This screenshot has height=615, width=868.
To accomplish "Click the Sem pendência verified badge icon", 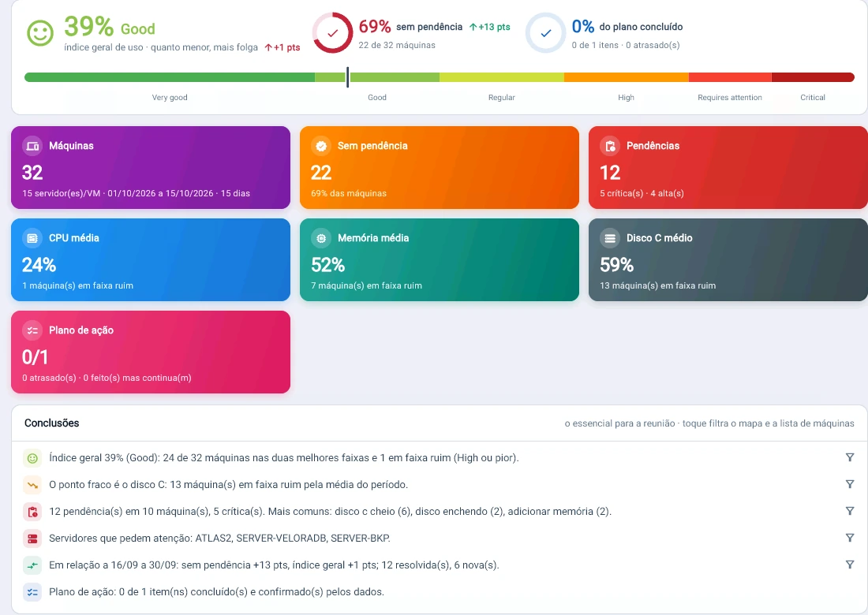I will pyautogui.click(x=321, y=146).
